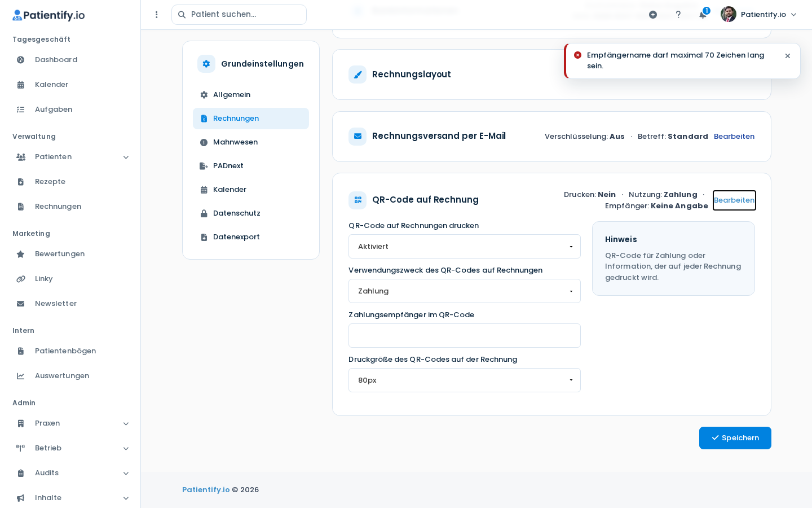Click the Dashboard icon in sidebar
The height and width of the screenshot is (508, 812).
click(21, 60)
